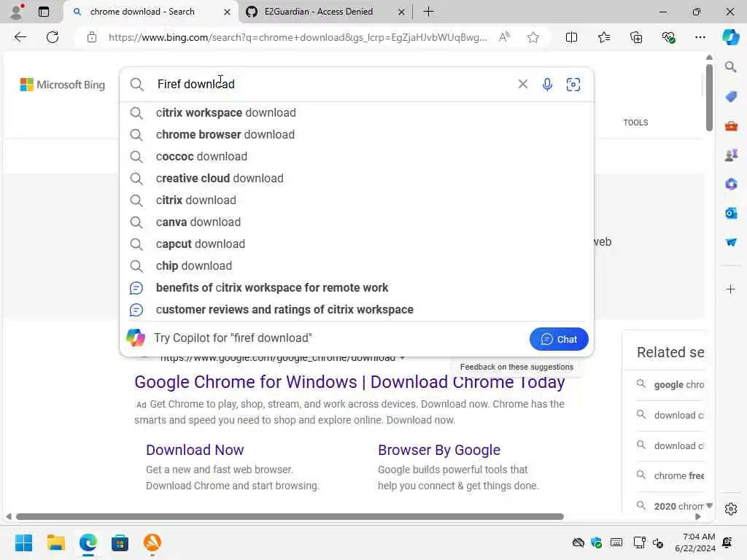Select suggestion coccoc download
Image resolution: width=747 pixels, height=560 pixels.
(x=356, y=157)
